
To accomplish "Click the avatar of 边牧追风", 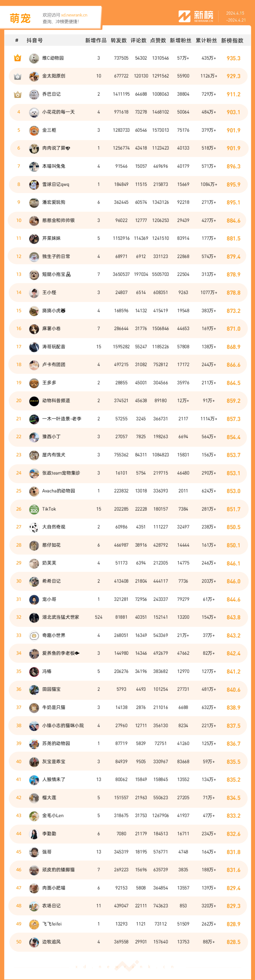I will (34, 942).
